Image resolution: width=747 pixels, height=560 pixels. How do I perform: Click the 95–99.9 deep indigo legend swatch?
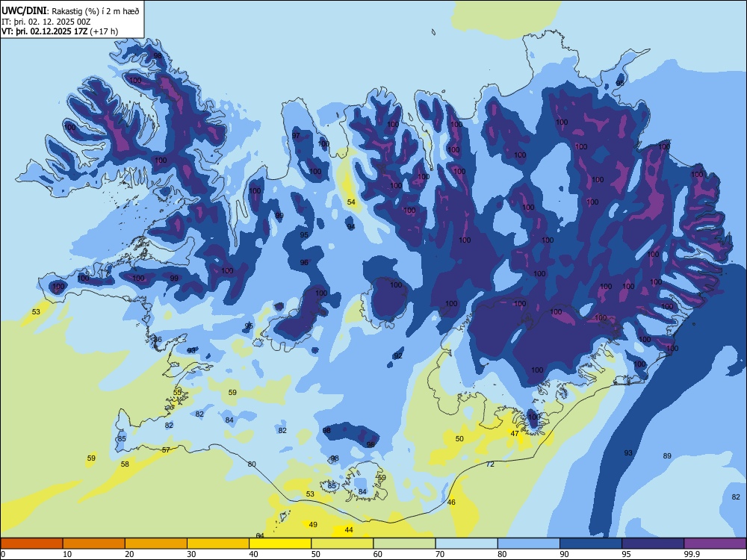click(653, 544)
